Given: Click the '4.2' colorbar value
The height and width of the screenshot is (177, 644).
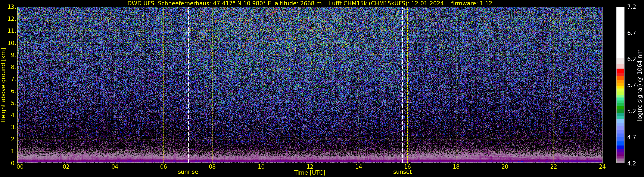Looking at the screenshot, I should (x=632, y=163).
